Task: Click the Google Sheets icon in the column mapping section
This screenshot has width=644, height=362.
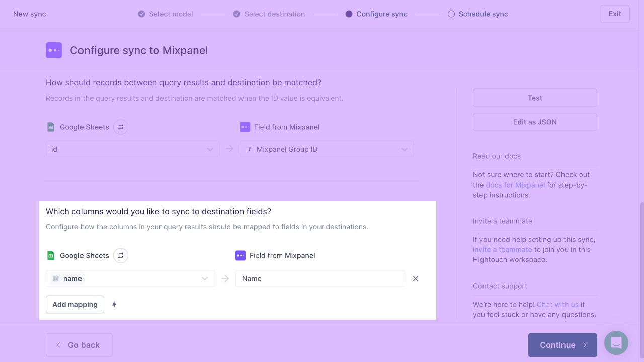Action: (x=50, y=255)
